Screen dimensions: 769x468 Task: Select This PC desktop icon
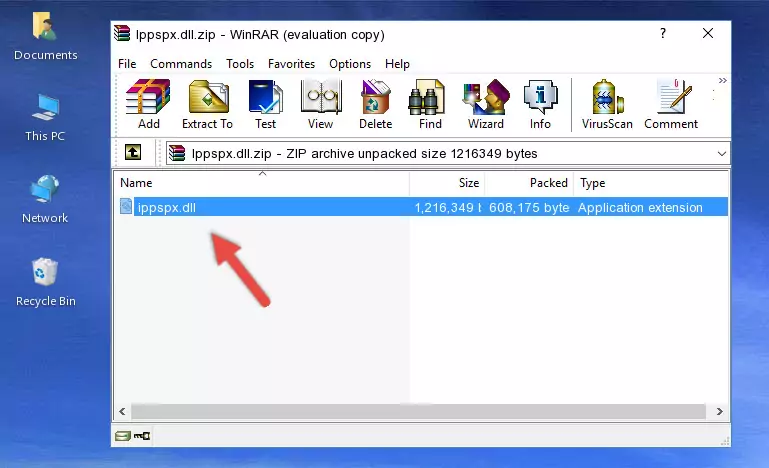(x=45, y=118)
